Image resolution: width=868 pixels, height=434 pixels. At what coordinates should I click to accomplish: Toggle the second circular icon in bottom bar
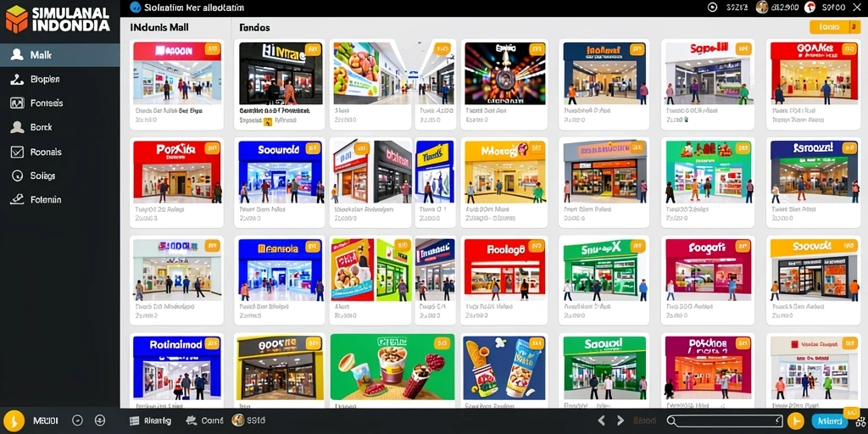(100, 420)
